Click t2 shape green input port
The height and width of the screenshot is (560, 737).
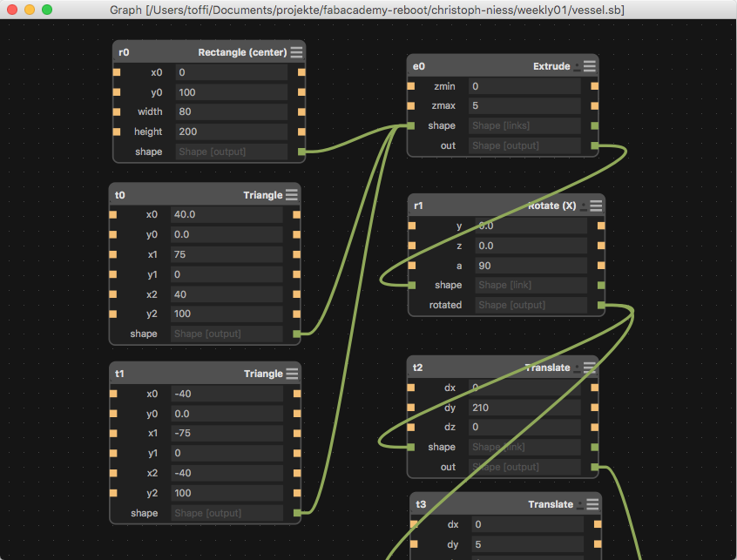pyautogui.click(x=411, y=447)
